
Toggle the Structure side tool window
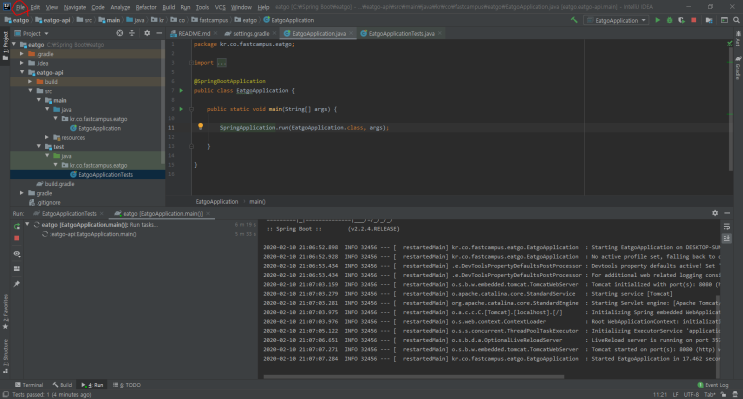(x=5, y=356)
